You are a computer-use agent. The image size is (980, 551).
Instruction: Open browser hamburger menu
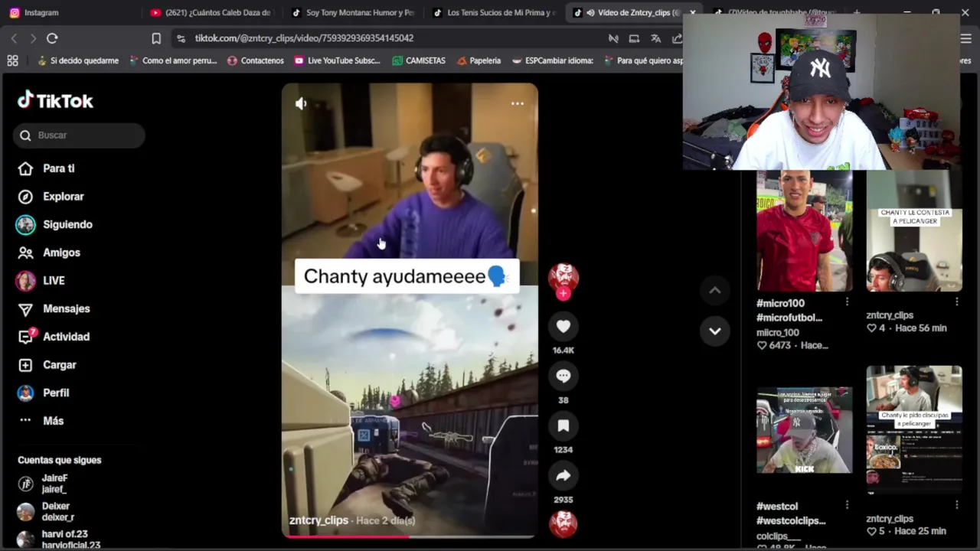(x=966, y=38)
